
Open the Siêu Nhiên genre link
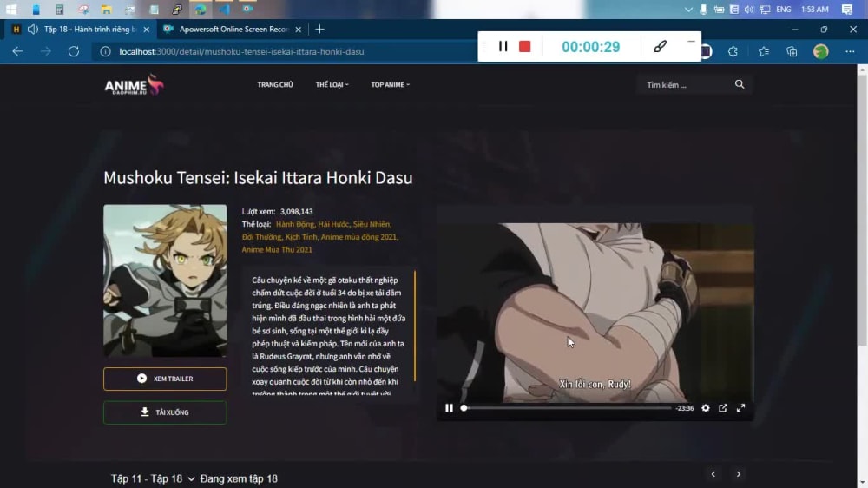372,224
